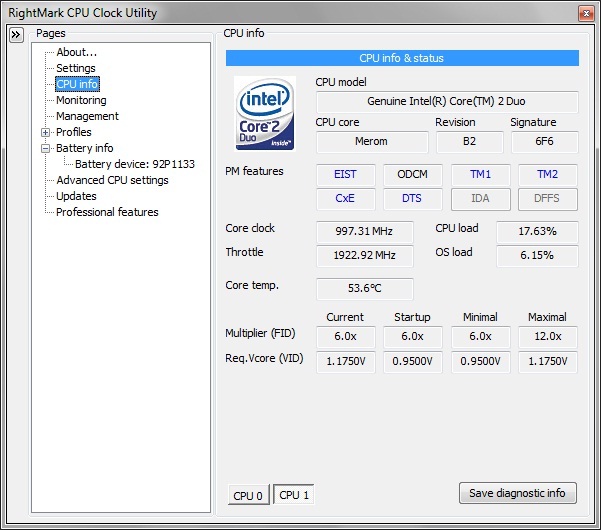Screen dimensions: 601x530
Task: Click the 17.63% CPU load value
Action: [537, 231]
